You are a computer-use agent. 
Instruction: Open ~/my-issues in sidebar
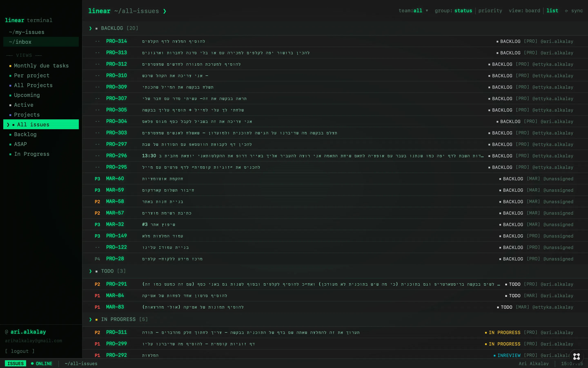click(x=41, y=32)
